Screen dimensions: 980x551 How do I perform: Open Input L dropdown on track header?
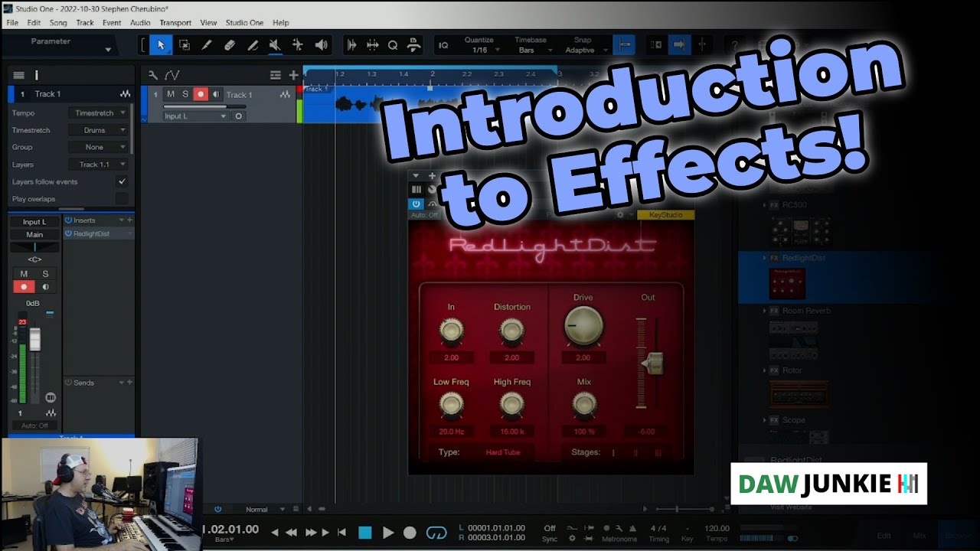pos(195,116)
